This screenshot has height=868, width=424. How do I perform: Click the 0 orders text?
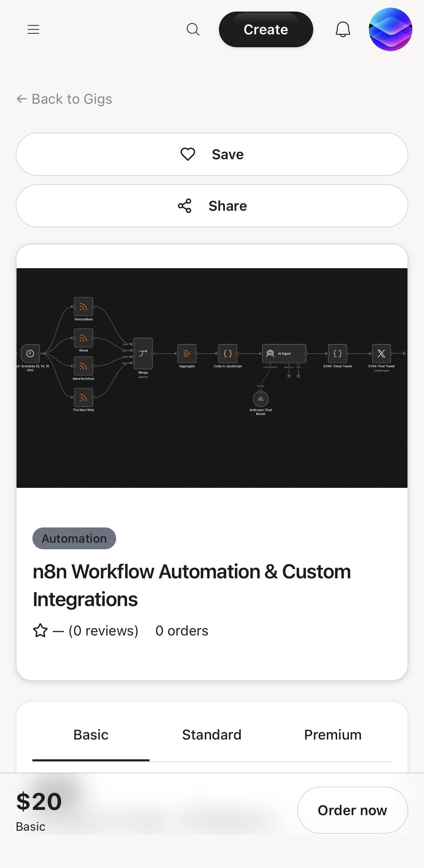tap(182, 631)
